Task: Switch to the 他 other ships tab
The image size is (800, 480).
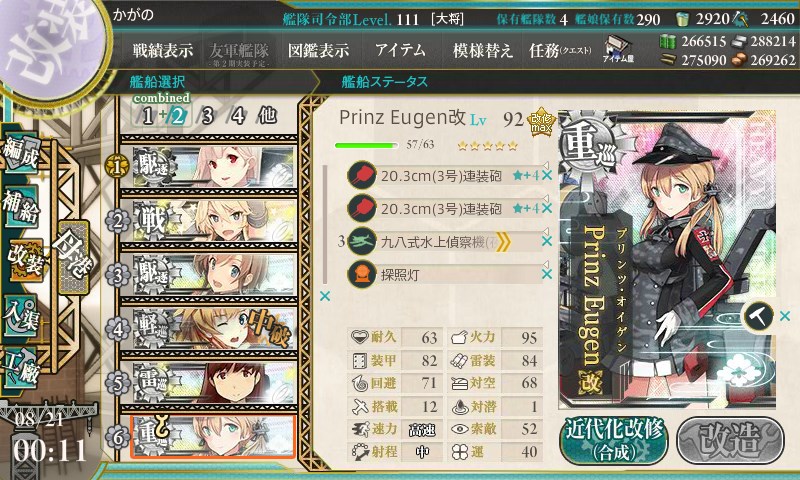Action: point(267,116)
